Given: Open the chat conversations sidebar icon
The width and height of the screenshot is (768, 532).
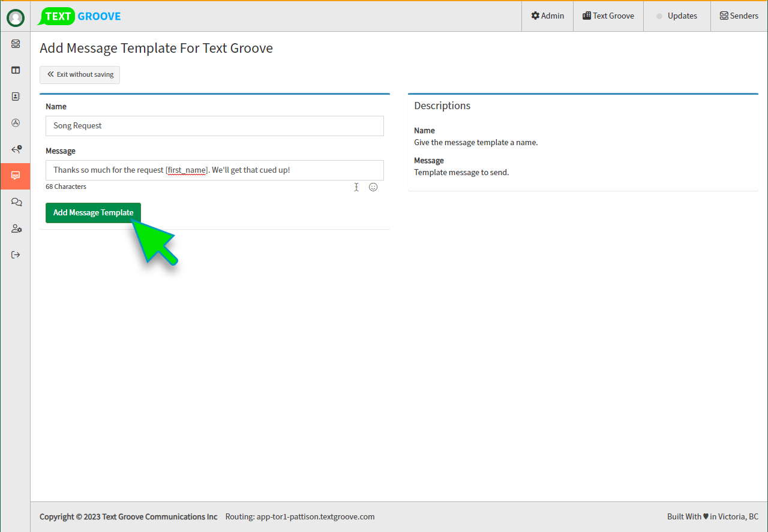Looking at the screenshot, I should point(16,202).
